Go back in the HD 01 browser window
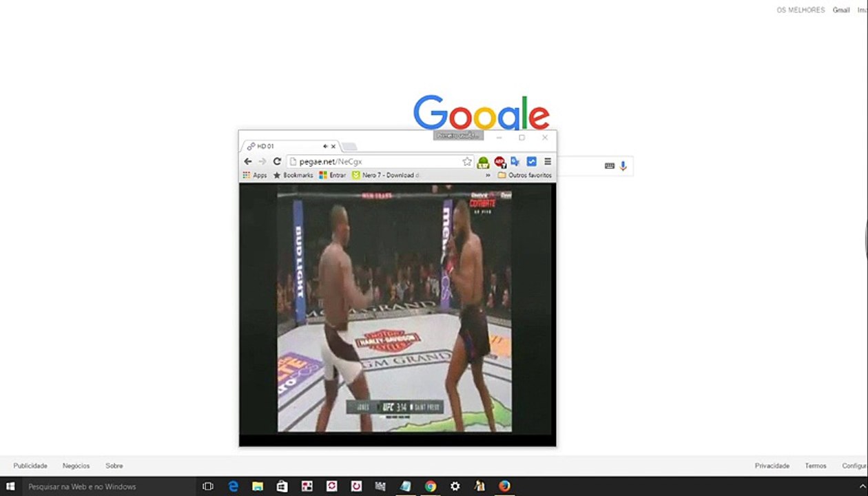Image resolution: width=868 pixels, height=496 pixels. 248,161
